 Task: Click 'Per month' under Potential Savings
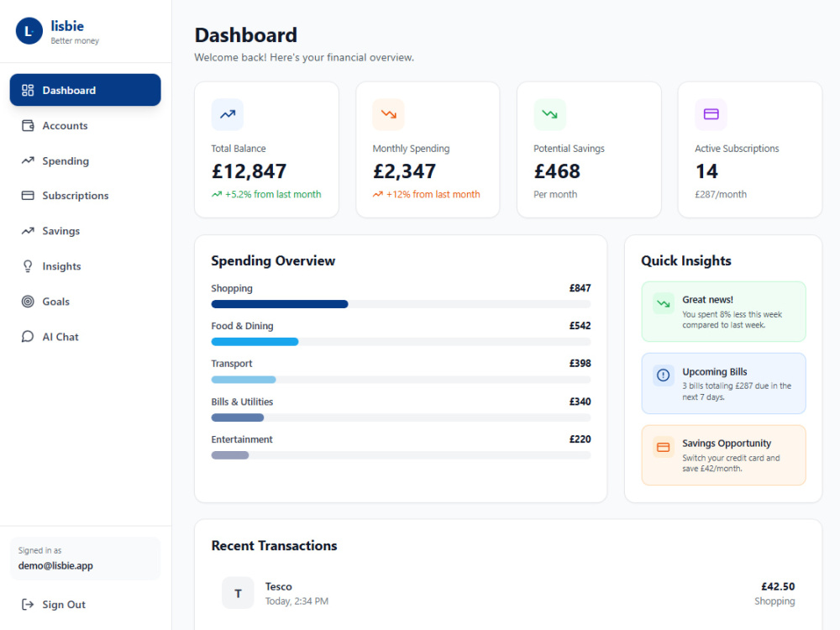(x=555, y=195)
